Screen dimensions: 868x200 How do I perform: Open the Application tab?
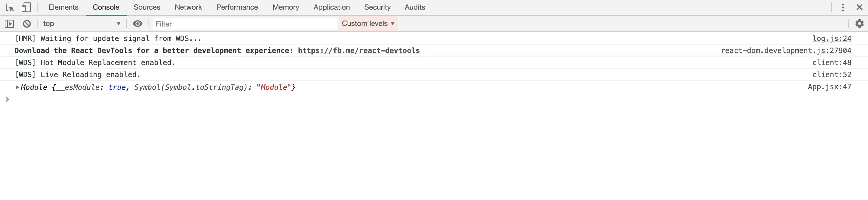pos(332,8)
